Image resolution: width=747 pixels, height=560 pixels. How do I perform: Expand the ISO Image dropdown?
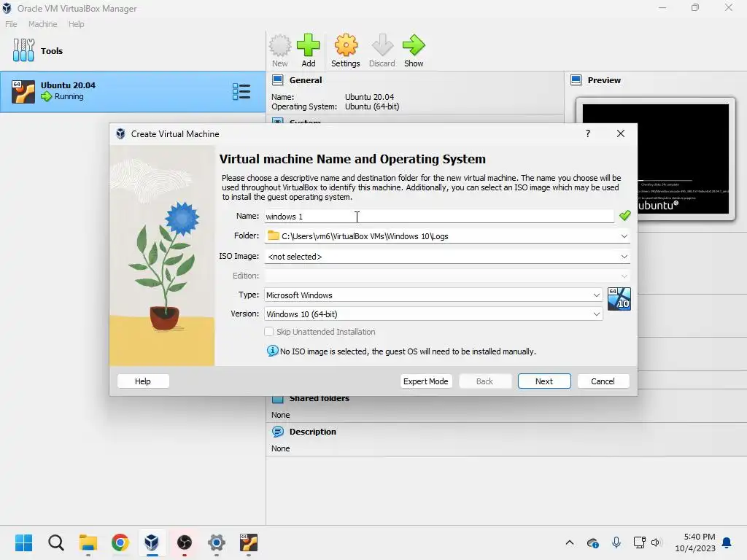624,256
